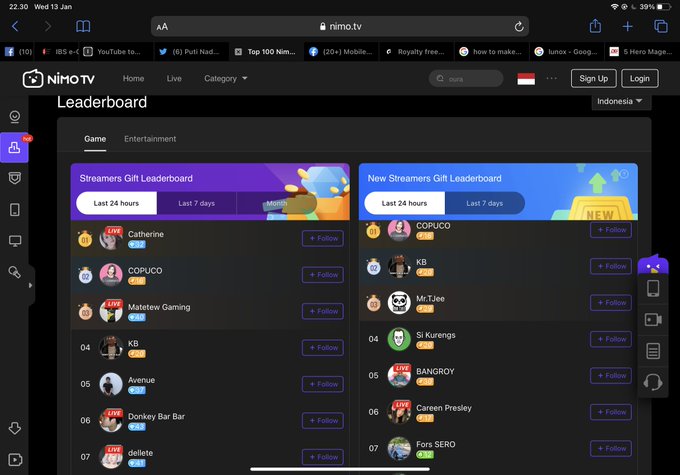
Task: Click the Nimo TV logo
Action: click(59, 79)
